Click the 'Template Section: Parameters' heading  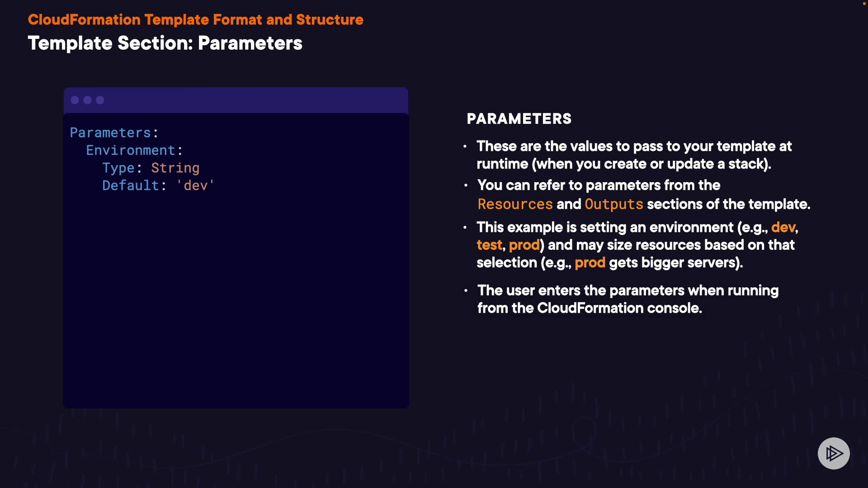165,43
